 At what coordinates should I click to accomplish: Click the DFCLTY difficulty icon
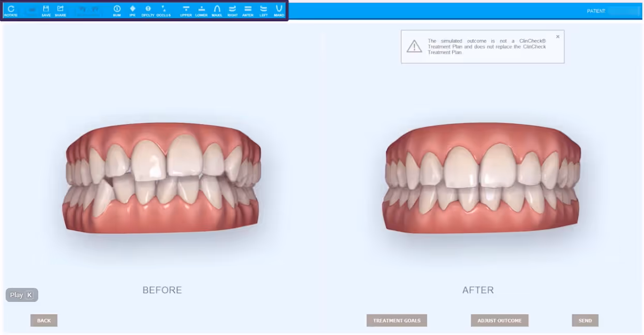tap(148, 10)
